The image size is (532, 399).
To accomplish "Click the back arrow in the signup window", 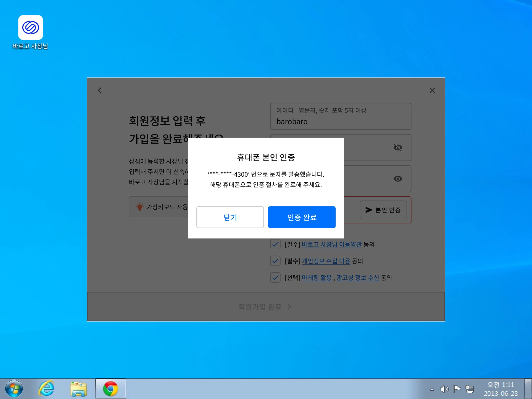I will [x=100, y=90].
